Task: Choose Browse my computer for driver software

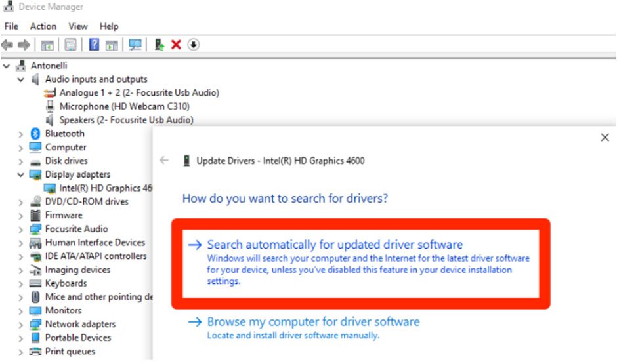Action: [x=304, y=328]
